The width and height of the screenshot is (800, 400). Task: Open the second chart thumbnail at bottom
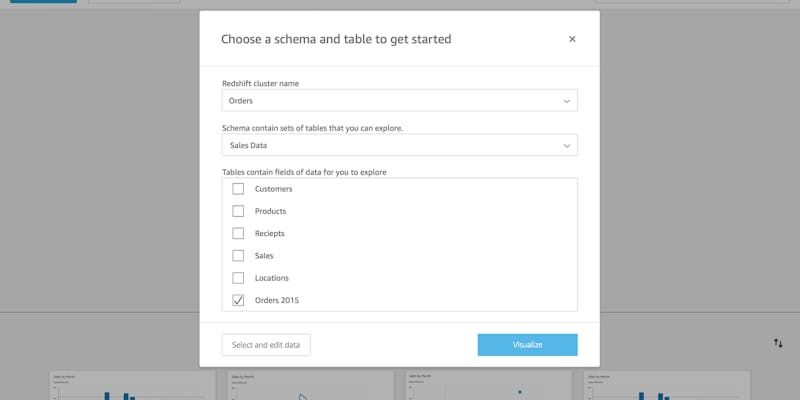[x=308, y=387]
